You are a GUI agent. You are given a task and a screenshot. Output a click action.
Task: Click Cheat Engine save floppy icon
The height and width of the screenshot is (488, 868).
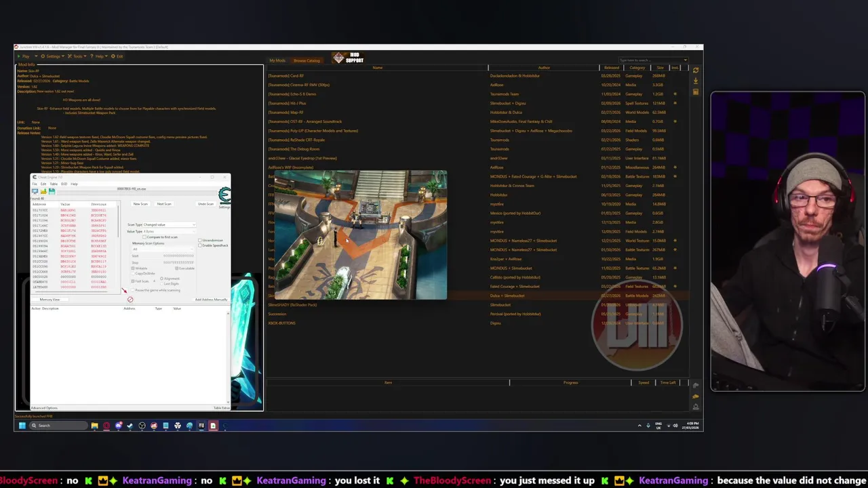pyautogui.click(x=52, y=192)
